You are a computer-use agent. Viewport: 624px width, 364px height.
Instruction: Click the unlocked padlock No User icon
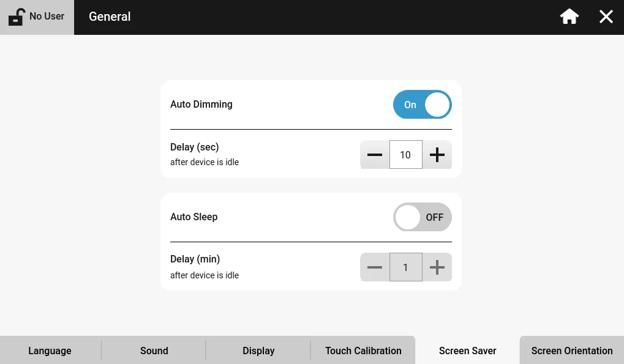(x=17, y=17)
